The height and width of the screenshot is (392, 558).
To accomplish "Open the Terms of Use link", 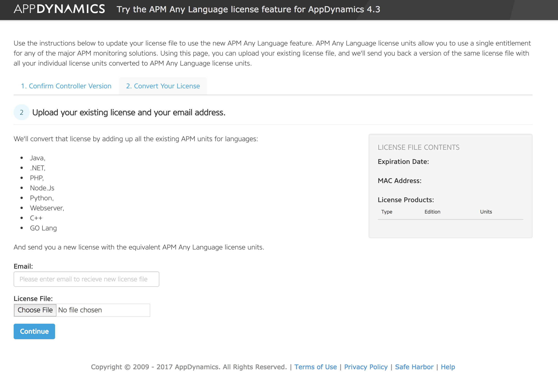I will 315,367.
